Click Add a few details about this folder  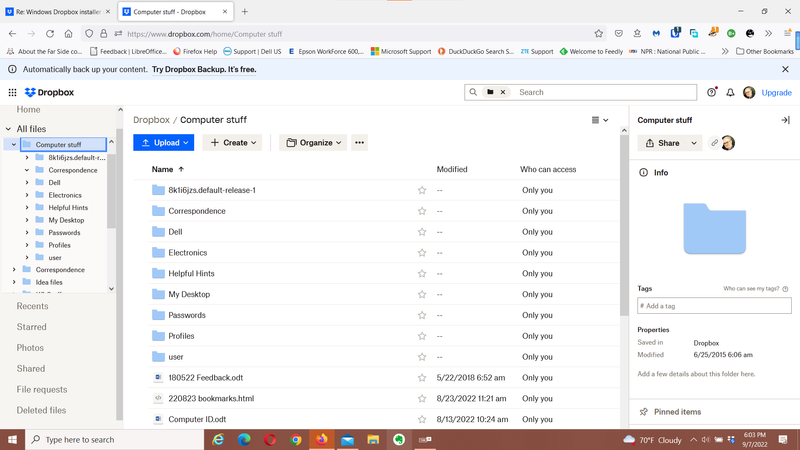(x=696, y=374)
